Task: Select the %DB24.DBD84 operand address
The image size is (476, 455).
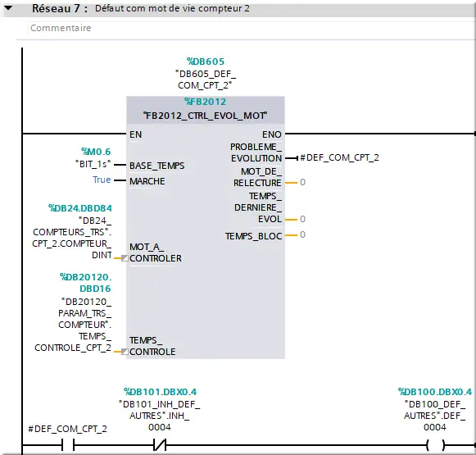Action: click(x=80, y=208)
